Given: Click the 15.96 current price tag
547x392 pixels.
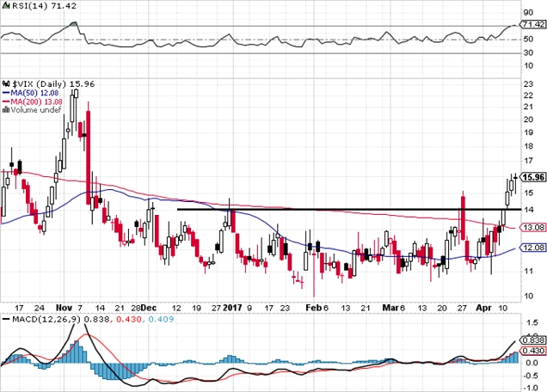Looking at the screenshot, I should point(532,177).
